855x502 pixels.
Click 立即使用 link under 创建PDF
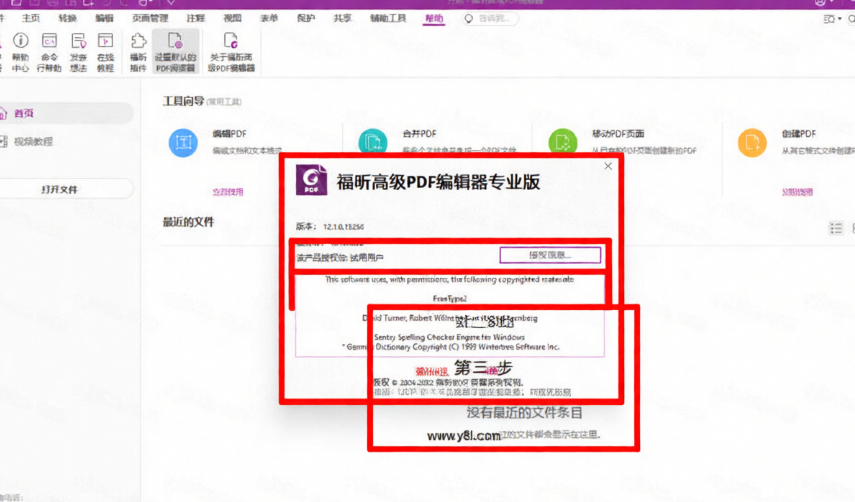797,192
